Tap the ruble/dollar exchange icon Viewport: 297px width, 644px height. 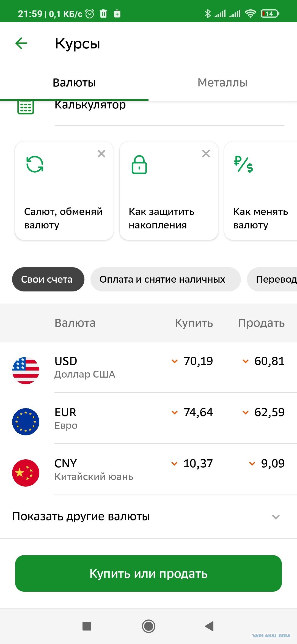pyautogui.click(x=243, y=164)
